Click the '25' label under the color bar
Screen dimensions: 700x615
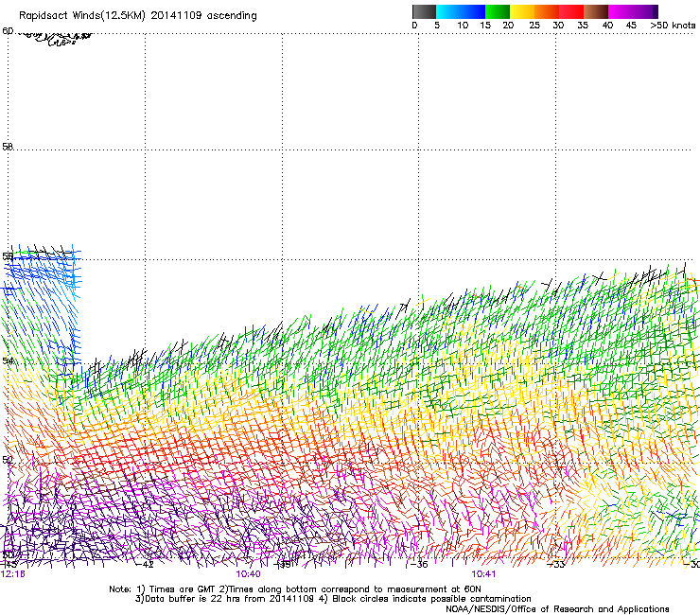pos(534,26)
